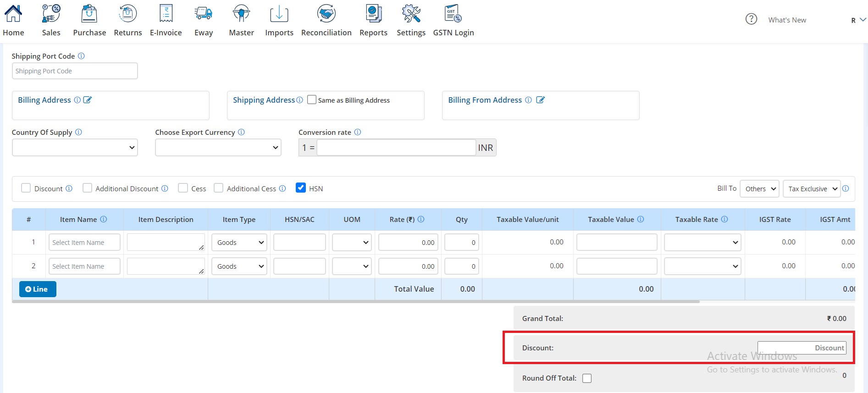Click info icon beside the Additional Cess checkbox
The image size is (868, 393).
282,188
